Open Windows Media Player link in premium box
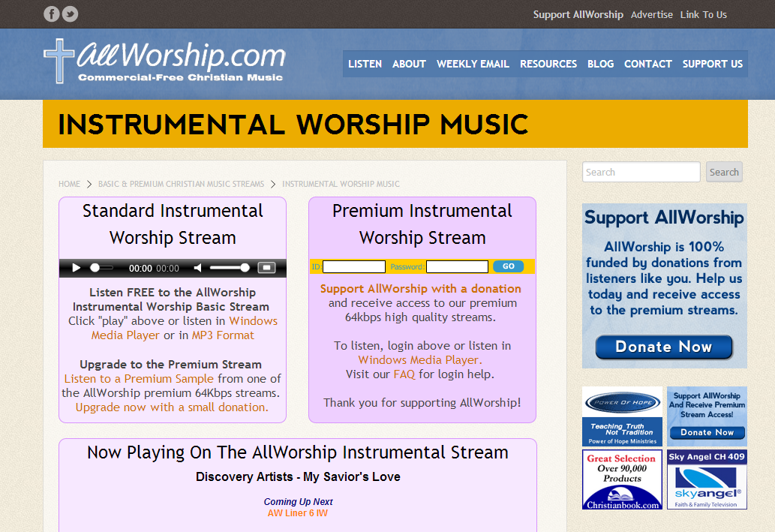 (420, 360)
